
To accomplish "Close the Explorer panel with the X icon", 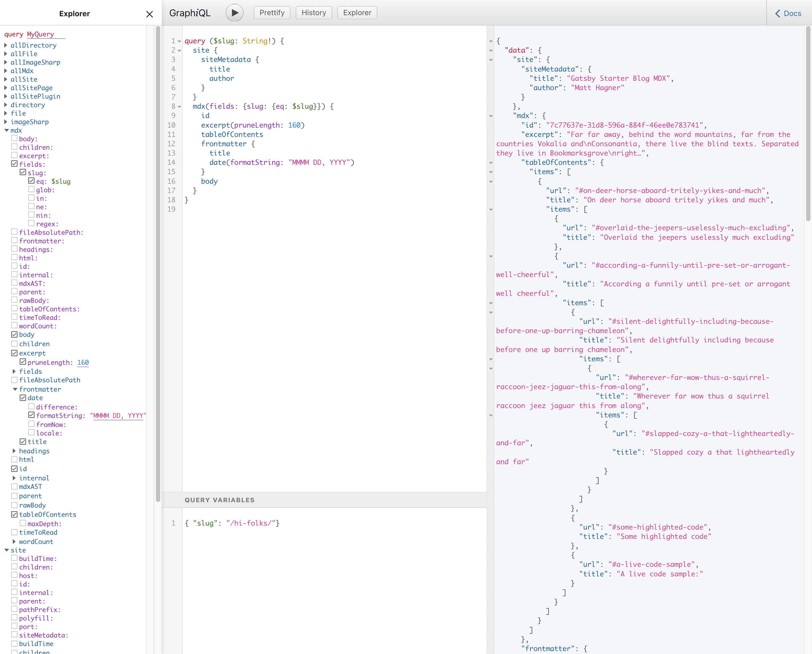I will coord(150,14).
